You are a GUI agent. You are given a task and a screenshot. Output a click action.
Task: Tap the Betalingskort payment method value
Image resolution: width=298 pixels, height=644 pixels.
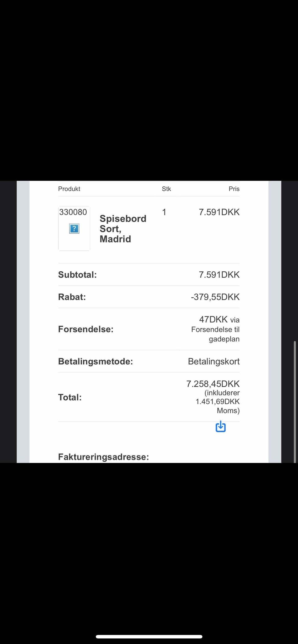(x=214, y=362)
